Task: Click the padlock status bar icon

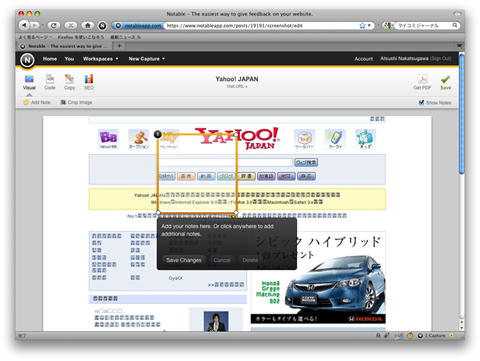Action: (378, 336)
